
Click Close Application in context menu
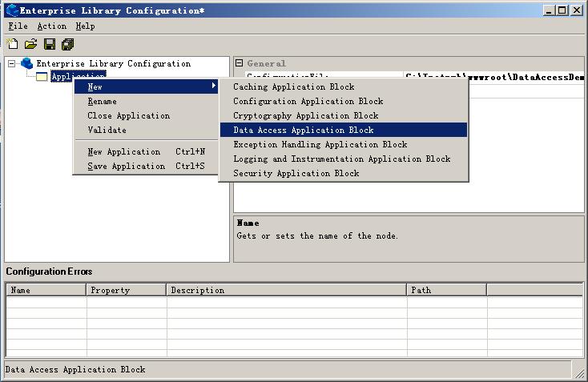[128, 115]
